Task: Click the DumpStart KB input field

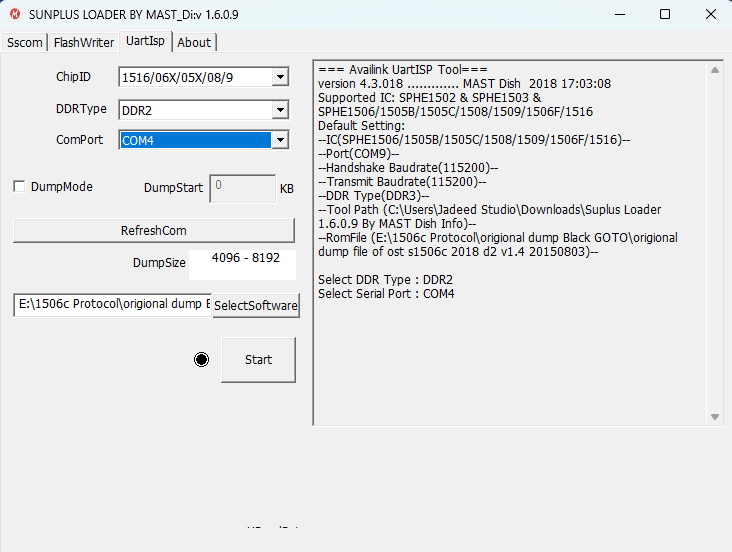Action: 243,189
